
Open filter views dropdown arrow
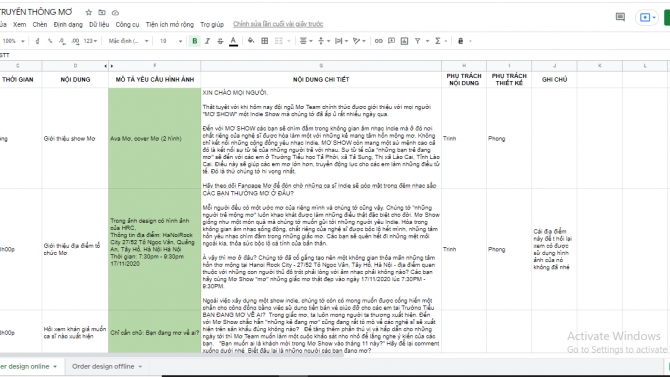click(427, 41)
